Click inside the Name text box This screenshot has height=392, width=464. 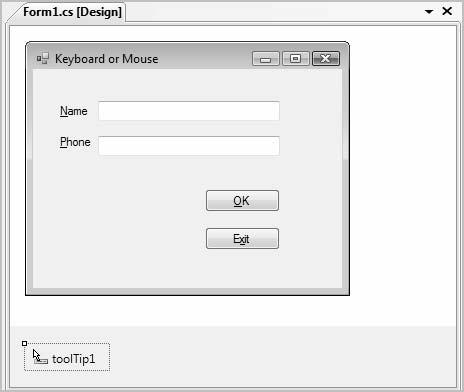pos(189,111)
